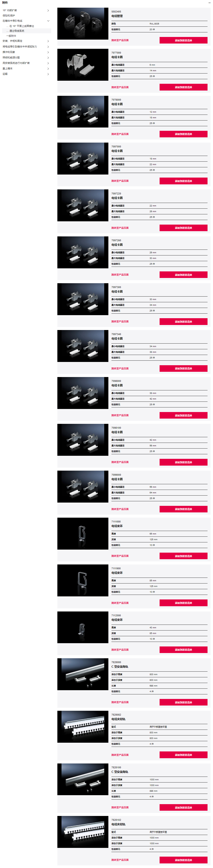
Task: Expand the 安装、并柜和固定 chevron
Action: pyautogui.click(x=48, y=41)
